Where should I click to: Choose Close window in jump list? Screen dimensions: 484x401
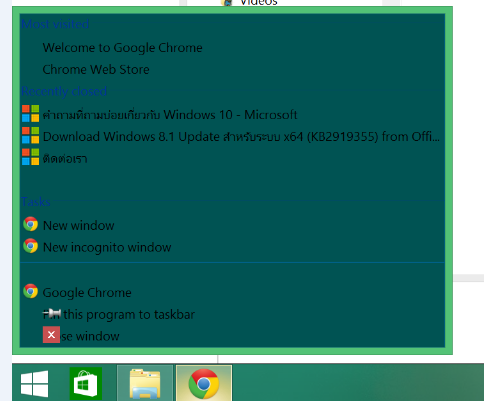pos(232,336)
